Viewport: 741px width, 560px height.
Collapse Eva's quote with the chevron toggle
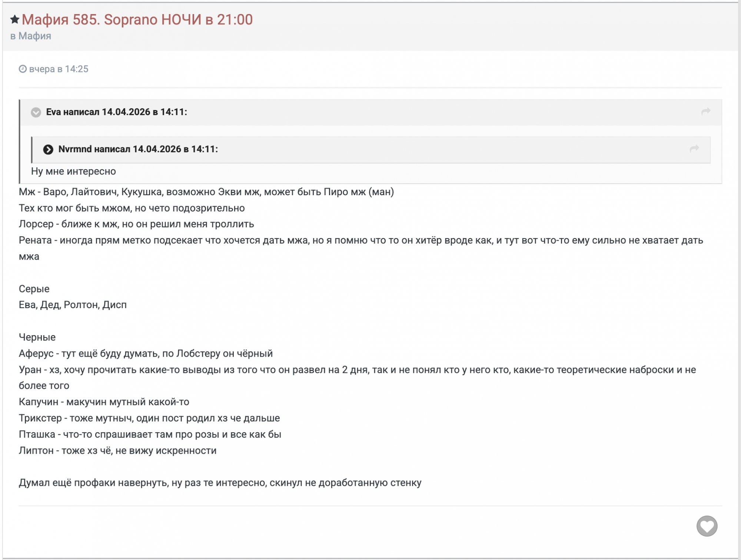[36, 112]
